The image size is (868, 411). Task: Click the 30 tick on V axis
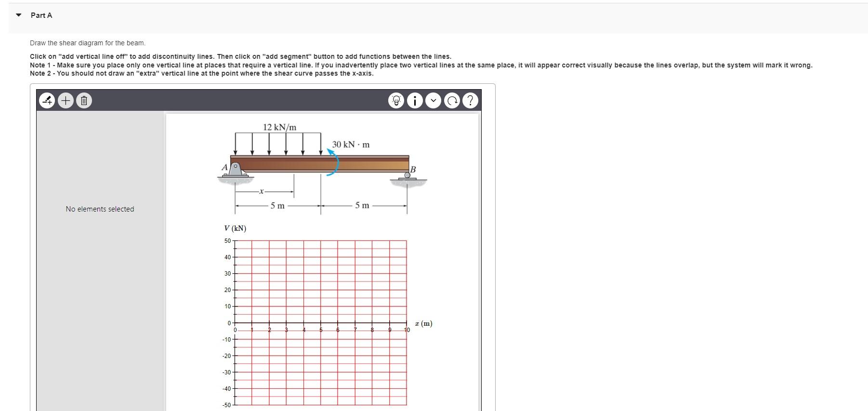click(x=227, y=274)
